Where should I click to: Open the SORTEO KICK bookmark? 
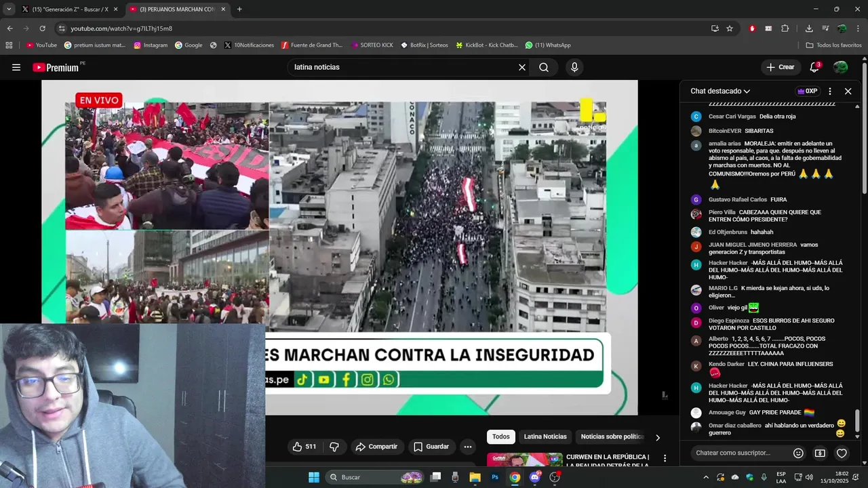372,45
